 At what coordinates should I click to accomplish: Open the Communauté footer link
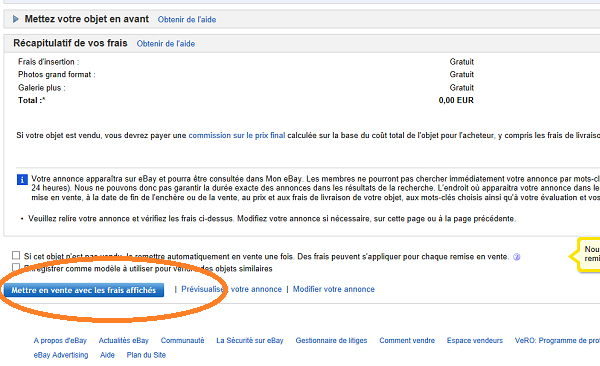click(x=183, y=340)
